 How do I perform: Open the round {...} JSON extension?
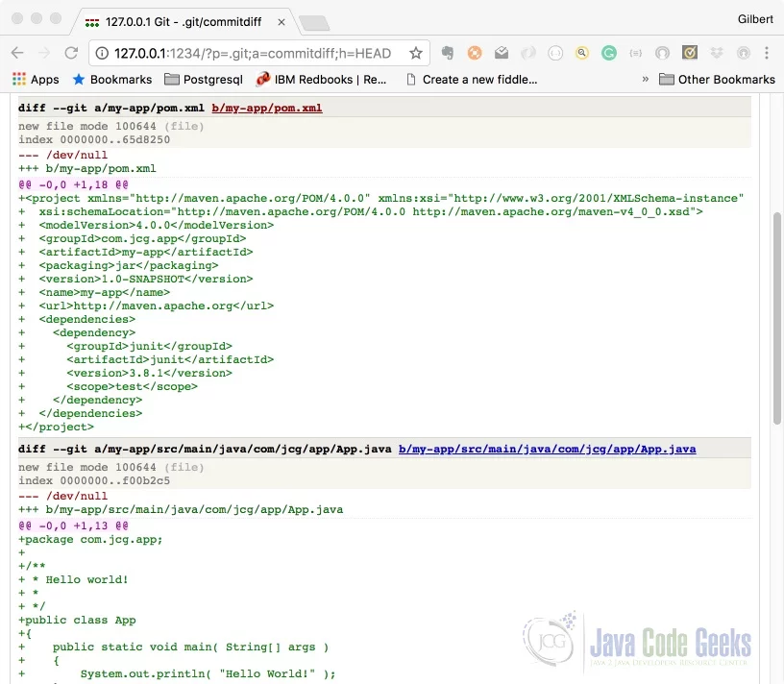(x=555, y=53)
